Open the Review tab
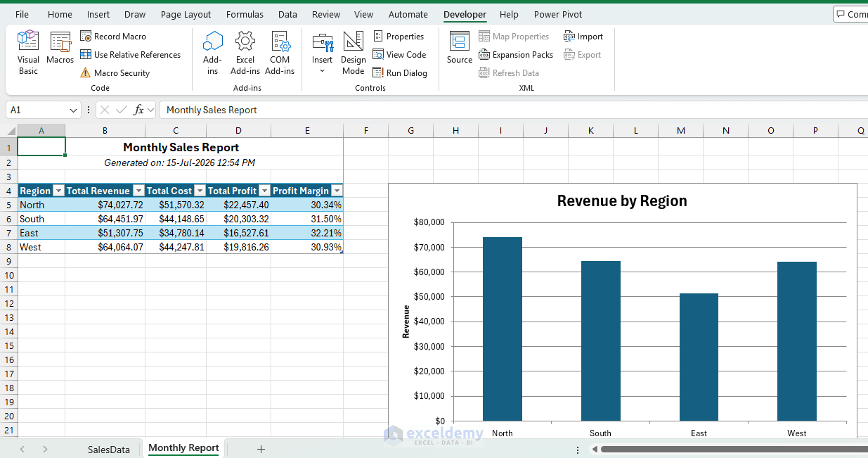The height and width of the screenshot is (458, 868). click(x=326, y=14)
